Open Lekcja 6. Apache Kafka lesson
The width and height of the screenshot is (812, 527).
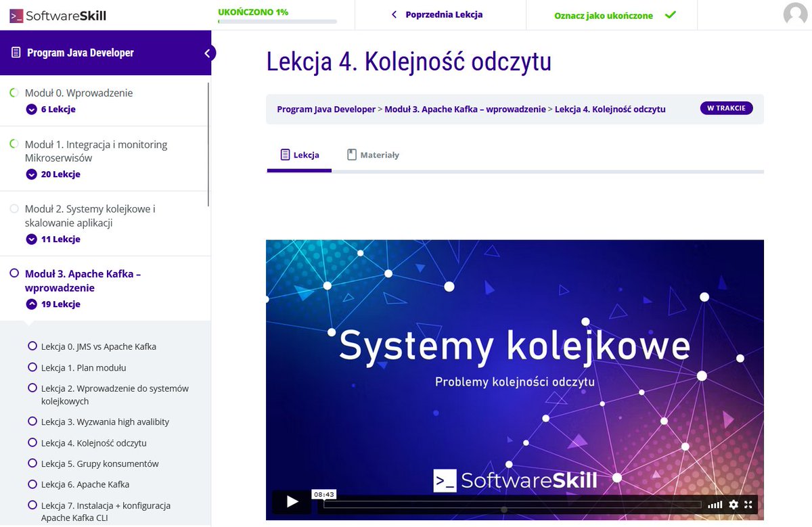pyautogui.click(x=85, y=484)
